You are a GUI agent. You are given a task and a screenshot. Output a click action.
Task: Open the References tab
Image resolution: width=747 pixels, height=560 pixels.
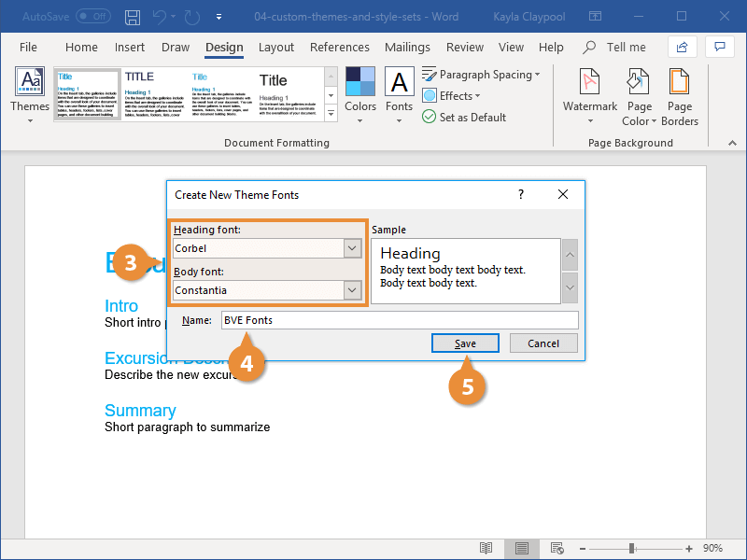tap(340, 48)
